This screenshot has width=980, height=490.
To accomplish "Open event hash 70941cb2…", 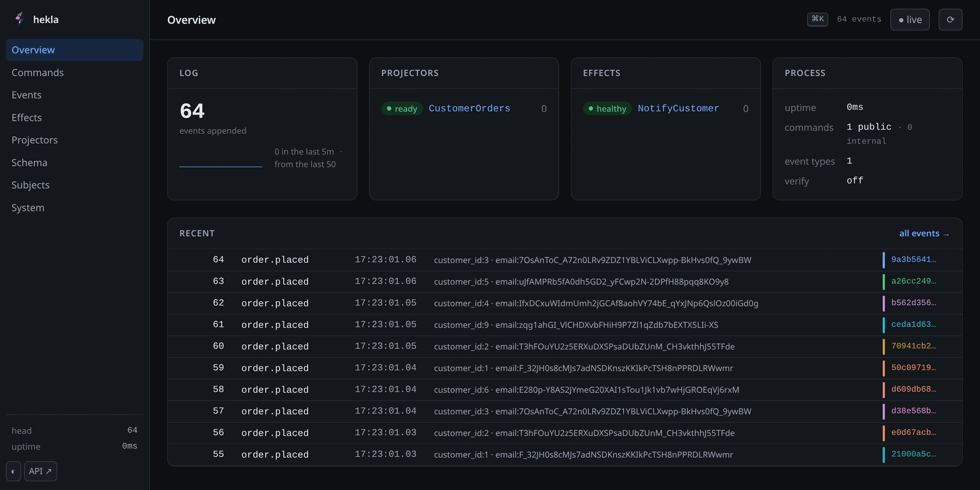I will click(914, 346).
